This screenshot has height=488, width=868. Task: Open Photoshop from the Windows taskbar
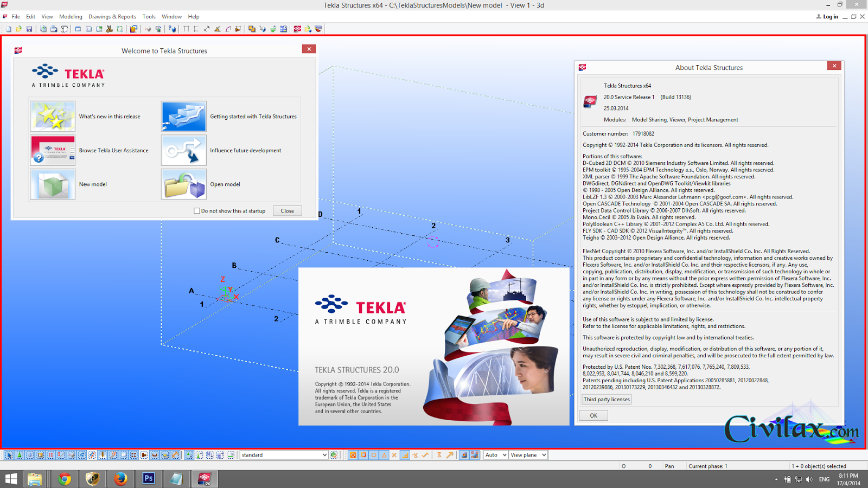pos(148,479)
